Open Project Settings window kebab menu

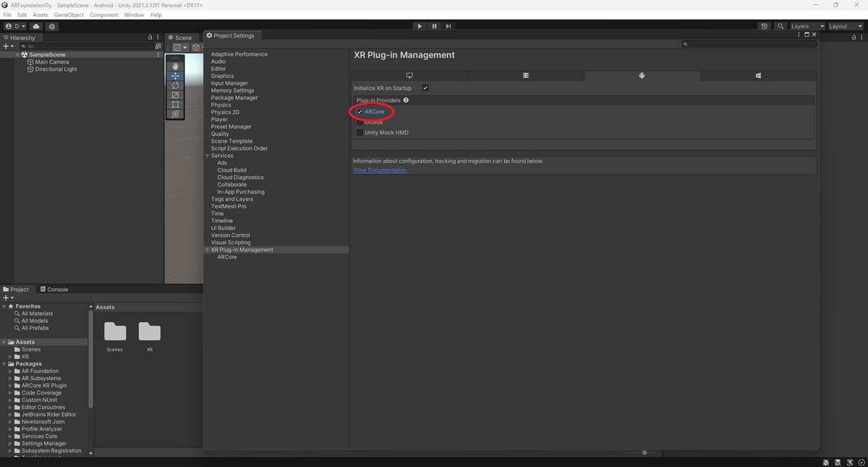(x=799, y=34)
